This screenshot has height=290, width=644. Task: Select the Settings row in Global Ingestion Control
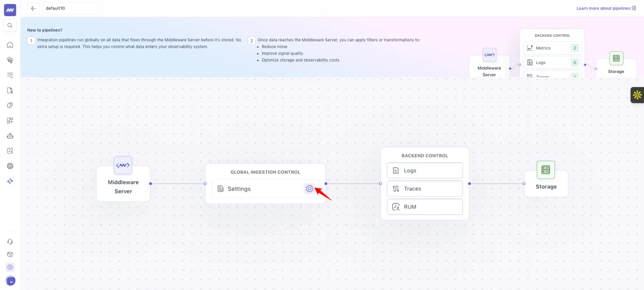tap(265, 189)
